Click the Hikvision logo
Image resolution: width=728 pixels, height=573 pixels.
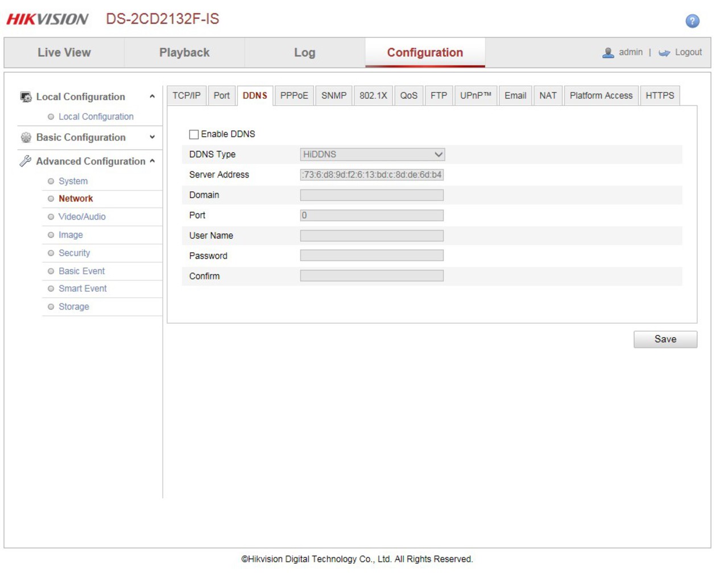tap(47, 19)
